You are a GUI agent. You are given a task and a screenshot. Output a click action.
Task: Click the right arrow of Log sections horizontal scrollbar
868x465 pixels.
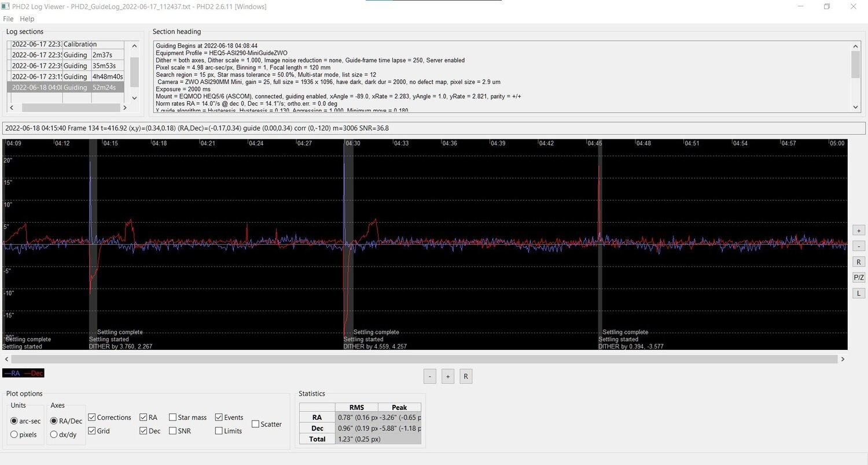[124, 108]
